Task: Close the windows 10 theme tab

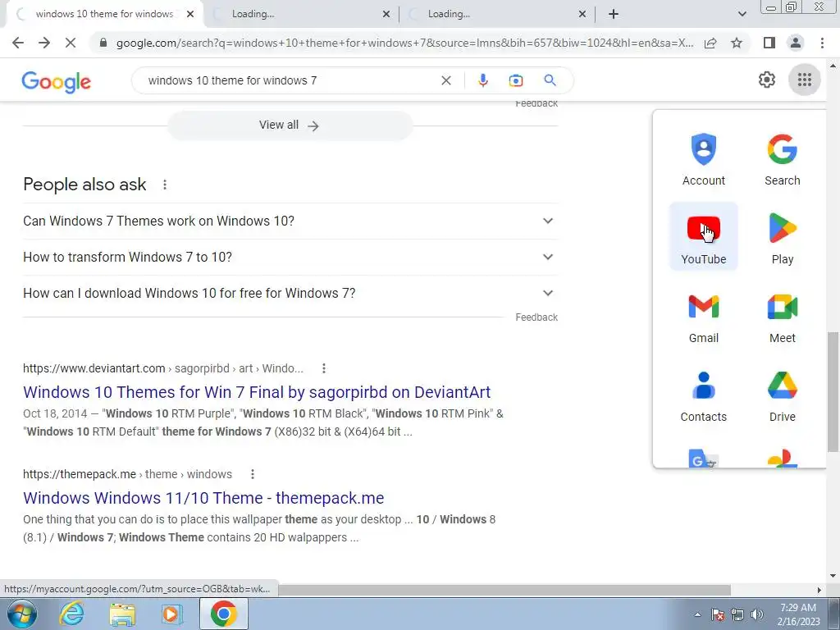Action: [190, 14]
